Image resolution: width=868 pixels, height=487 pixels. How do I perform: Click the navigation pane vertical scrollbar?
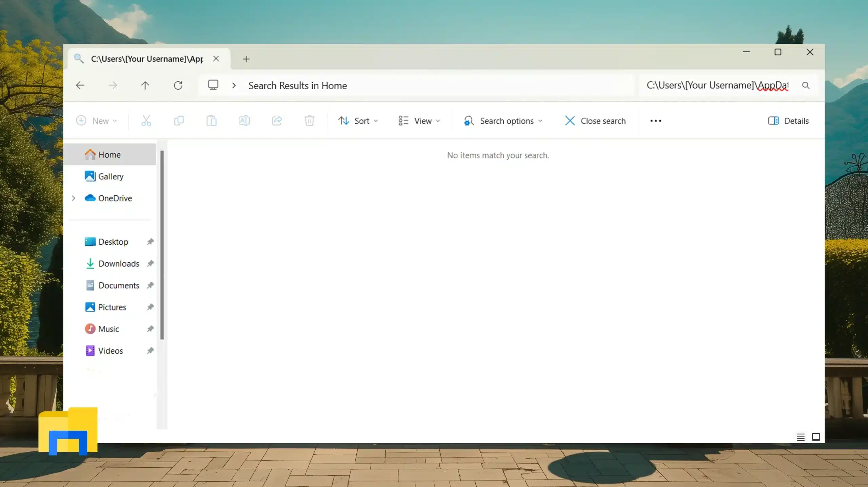point(162,244)
